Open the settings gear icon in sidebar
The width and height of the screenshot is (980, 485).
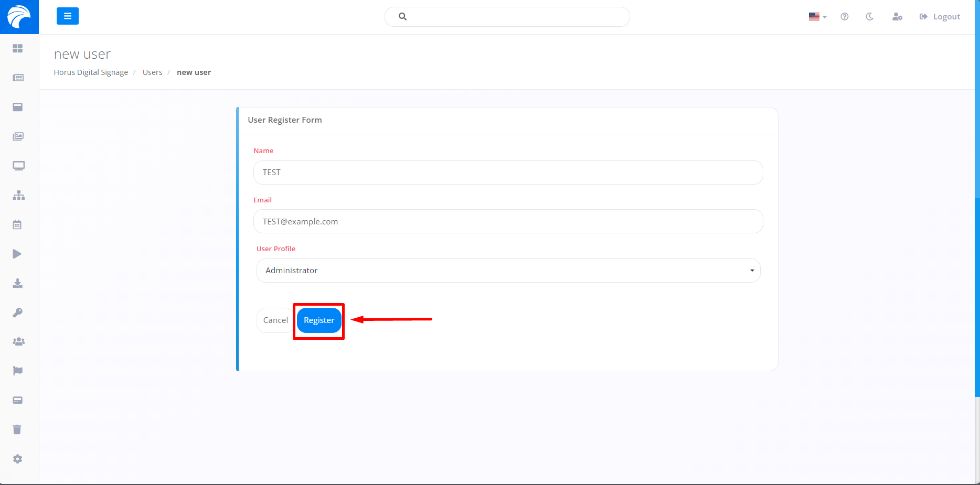tap(18, 459)
